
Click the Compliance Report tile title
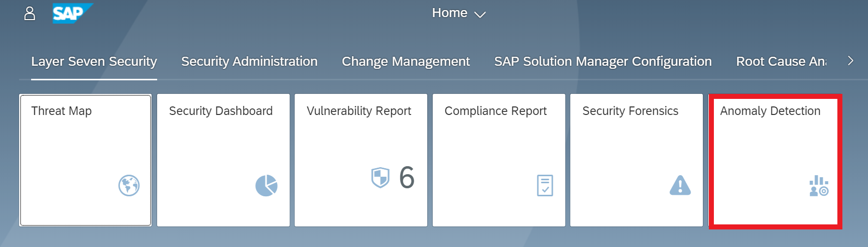tap(495, 111)
